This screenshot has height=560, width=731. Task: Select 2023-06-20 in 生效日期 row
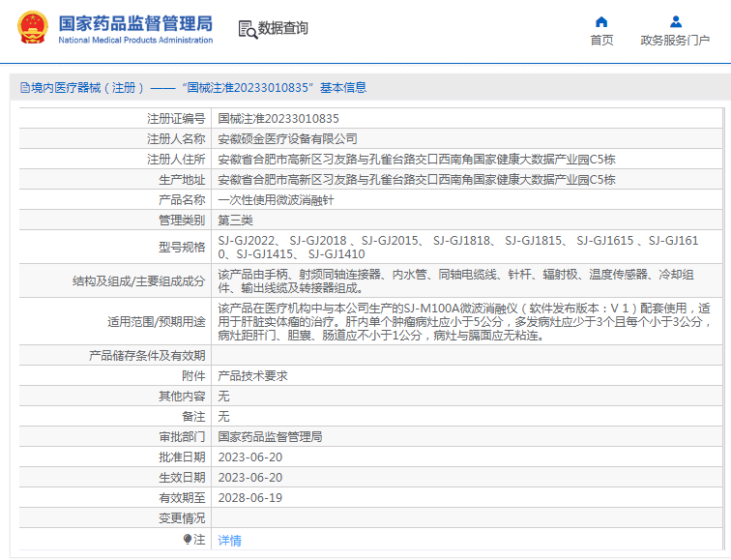click(250, 478)
